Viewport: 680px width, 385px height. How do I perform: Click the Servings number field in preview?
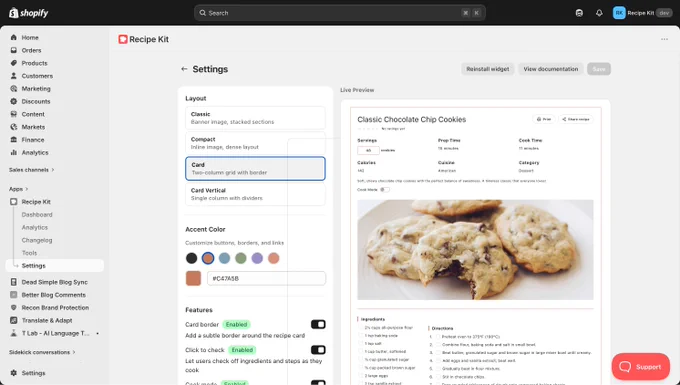(x=368, y=150)
